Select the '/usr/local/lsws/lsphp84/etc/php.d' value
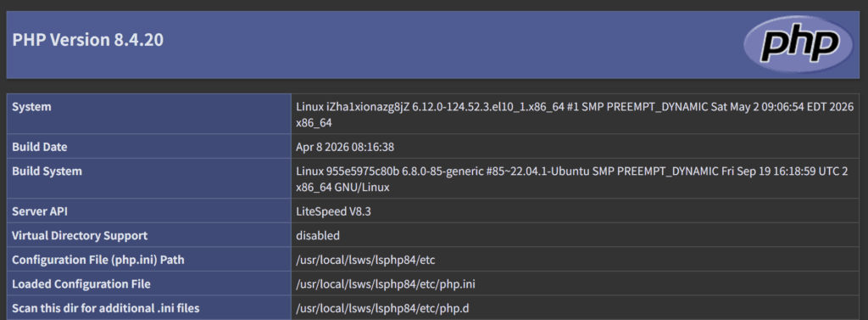 click(382, 308)
